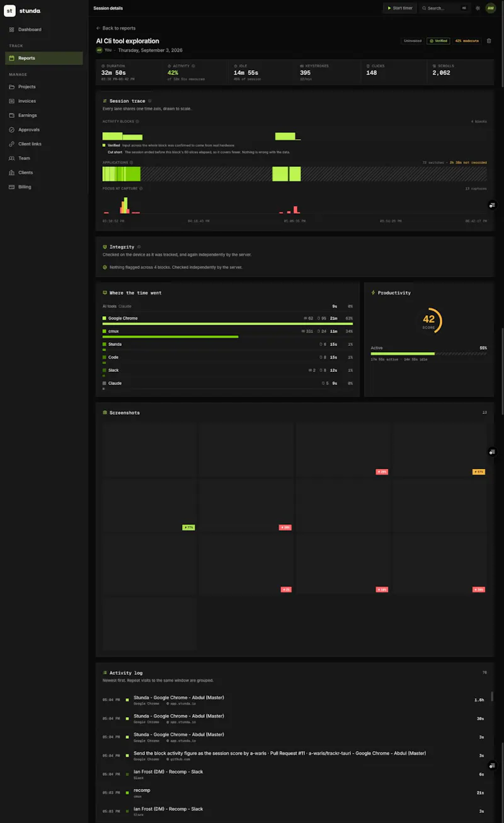Screen dimensions: 504x823
Task: Click the Where the time went icon
Action: [x=105, y=293]
